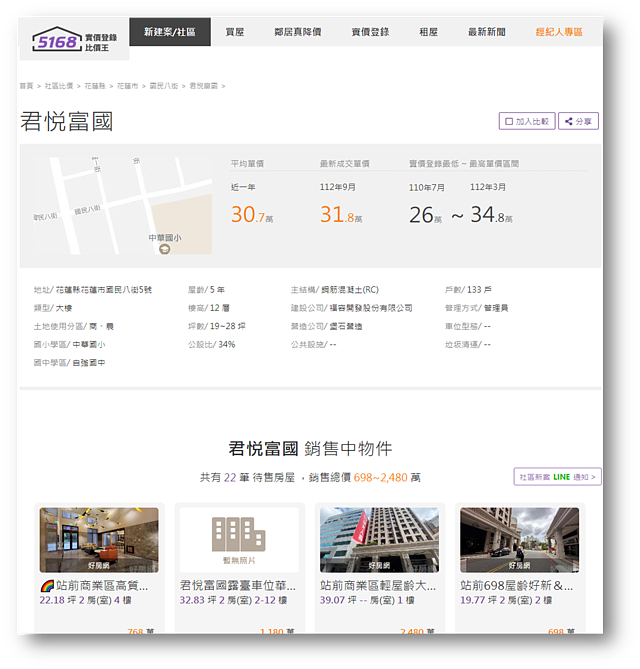Screen dimensions: 640x669
Task: Click the 分享 share button
Action: click(579, 121)
